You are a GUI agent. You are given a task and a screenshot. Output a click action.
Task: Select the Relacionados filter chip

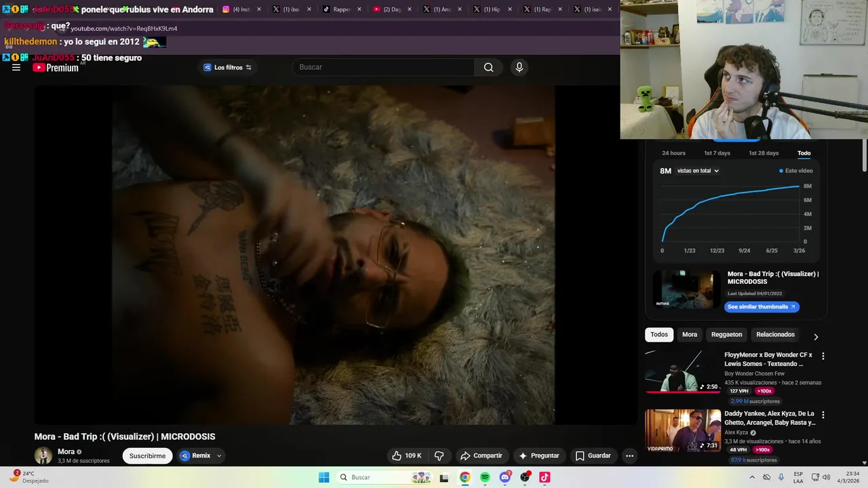pyautogui.click(x=775, y=335)
